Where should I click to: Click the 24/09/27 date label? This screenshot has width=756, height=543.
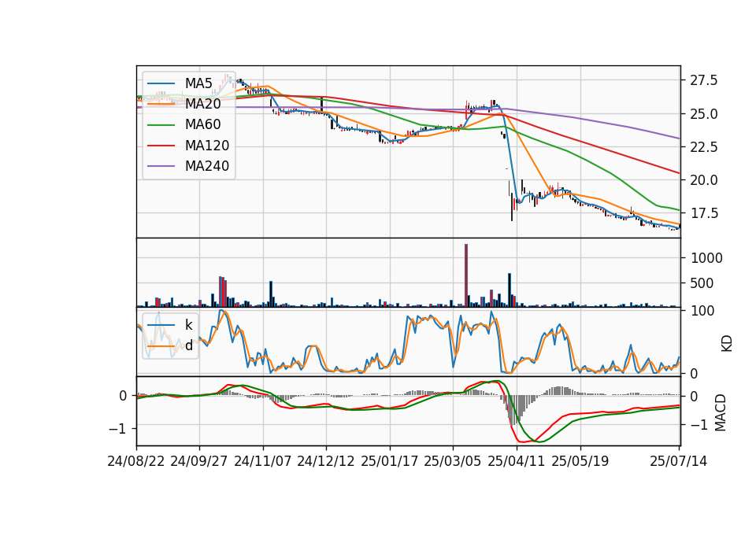pos(199,461)
